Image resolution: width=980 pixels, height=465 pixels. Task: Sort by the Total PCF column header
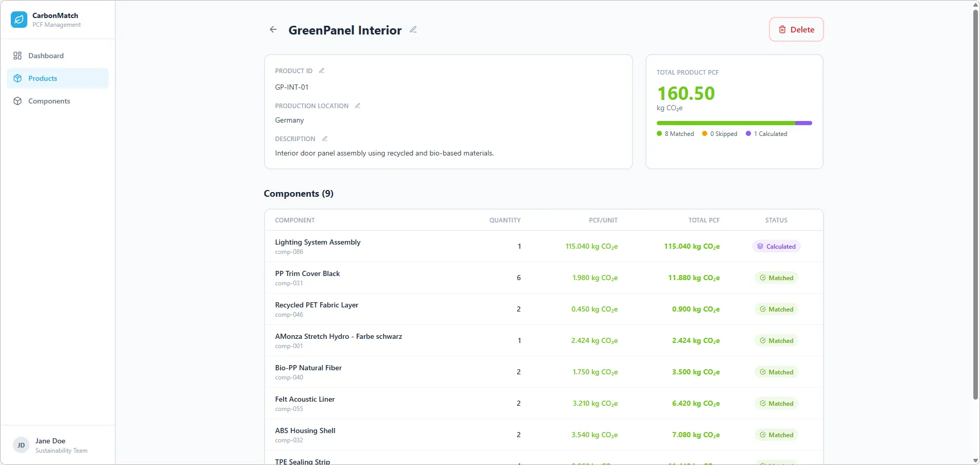[x=704, y=220]
